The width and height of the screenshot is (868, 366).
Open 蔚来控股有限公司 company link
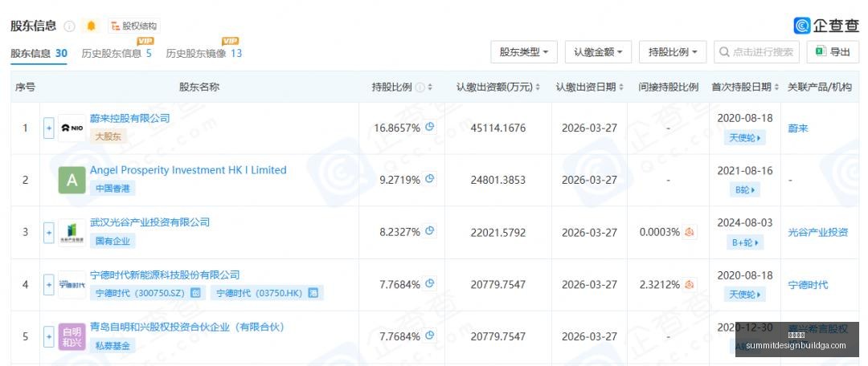coord(129,118)
